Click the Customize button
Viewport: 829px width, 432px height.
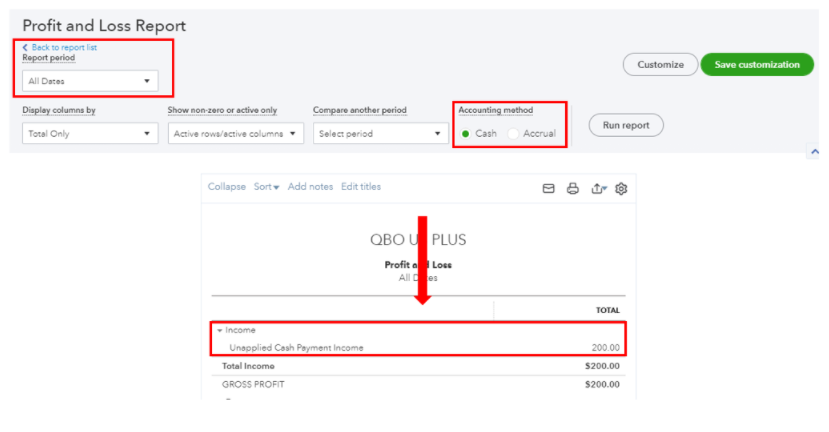(x=660, y=65)
